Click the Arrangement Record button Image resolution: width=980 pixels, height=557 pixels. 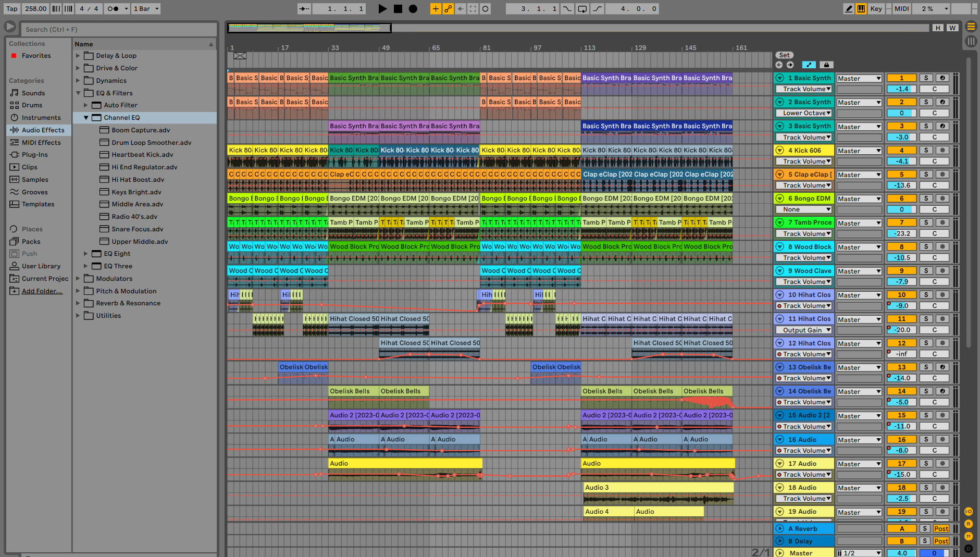click(413, 9)
